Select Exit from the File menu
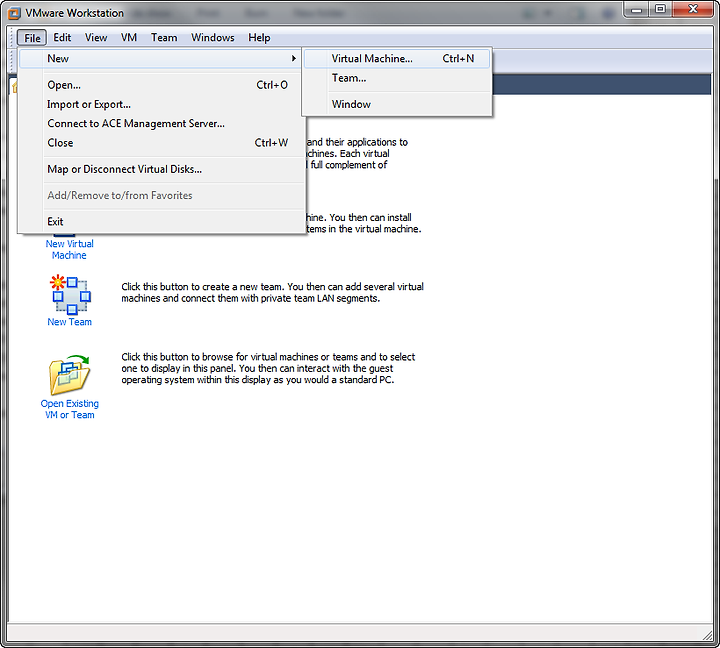Viewport: 720px width, 648px height. pyautogui.click(x=161, y=221)
